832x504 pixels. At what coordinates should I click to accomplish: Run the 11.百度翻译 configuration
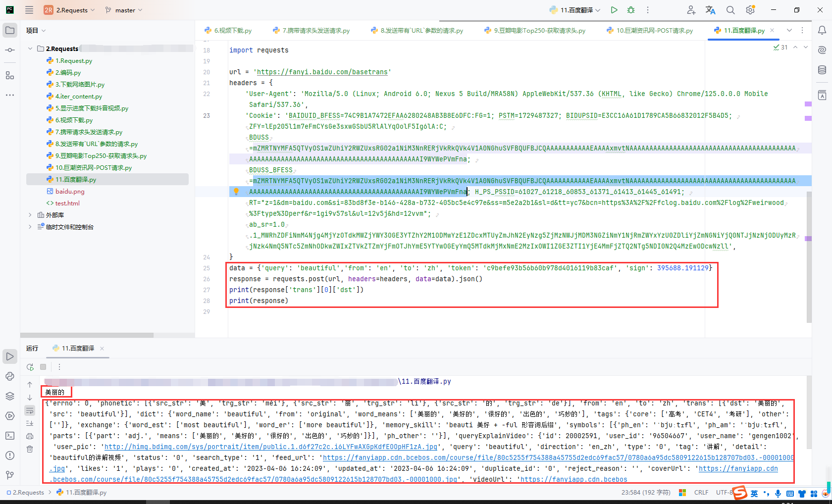(614, 10)
